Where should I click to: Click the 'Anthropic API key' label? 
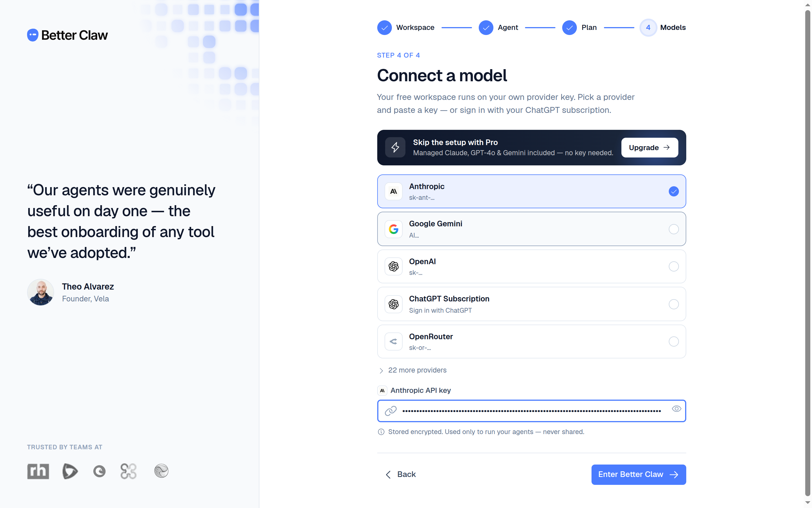pos(420,390)
